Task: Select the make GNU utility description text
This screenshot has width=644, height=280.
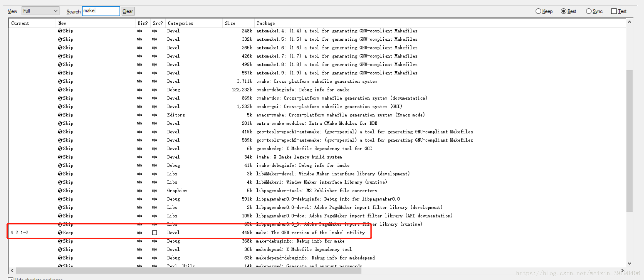Action: [x=310, y=233]
